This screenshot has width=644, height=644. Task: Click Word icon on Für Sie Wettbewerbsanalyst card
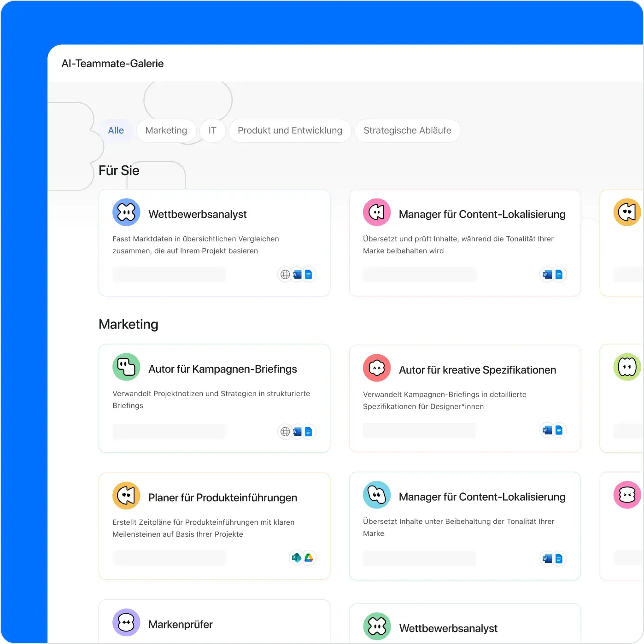click(x=297, y=275)
